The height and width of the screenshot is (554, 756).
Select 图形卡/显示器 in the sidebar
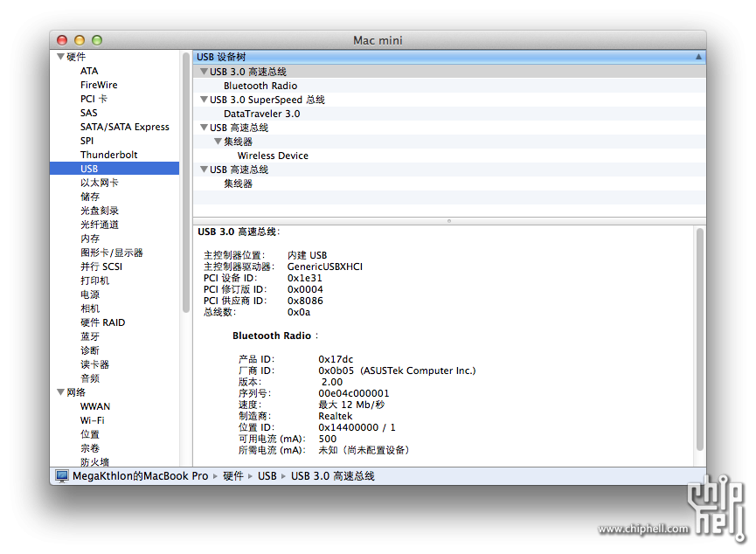pos(111,253)
